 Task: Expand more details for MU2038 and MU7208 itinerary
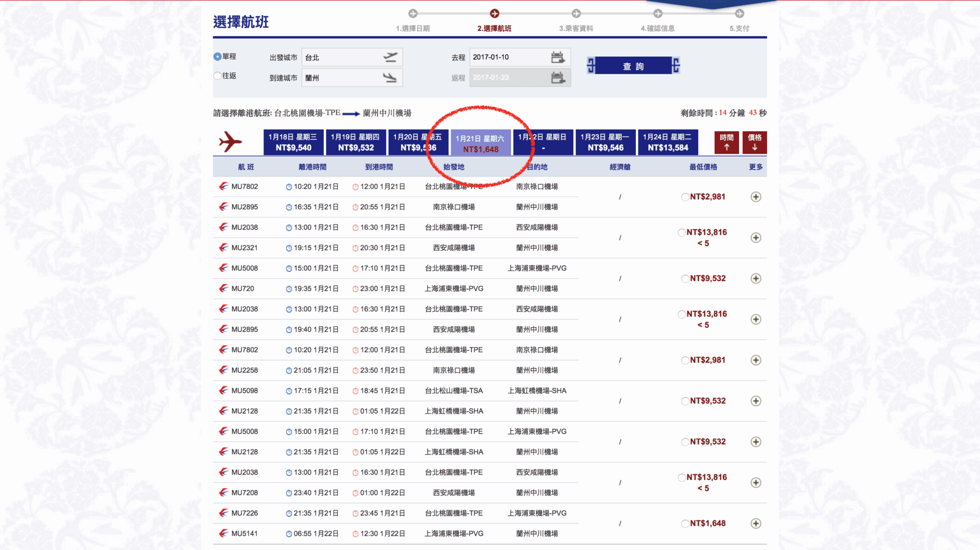756,483
